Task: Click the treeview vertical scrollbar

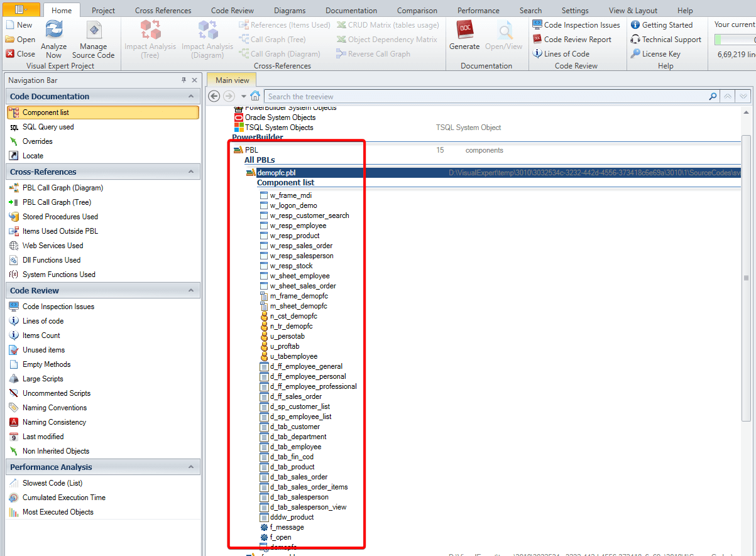Action: pyautogui.click(x=746, y=278)
